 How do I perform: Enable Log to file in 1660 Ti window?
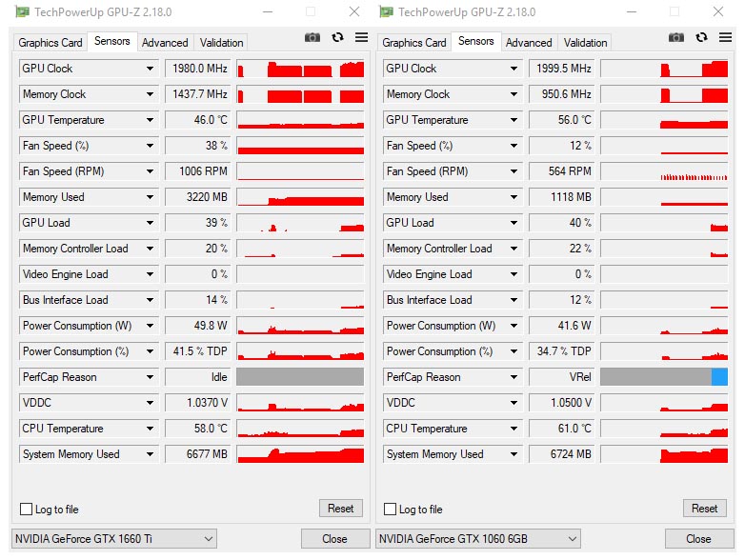point(26,510)
